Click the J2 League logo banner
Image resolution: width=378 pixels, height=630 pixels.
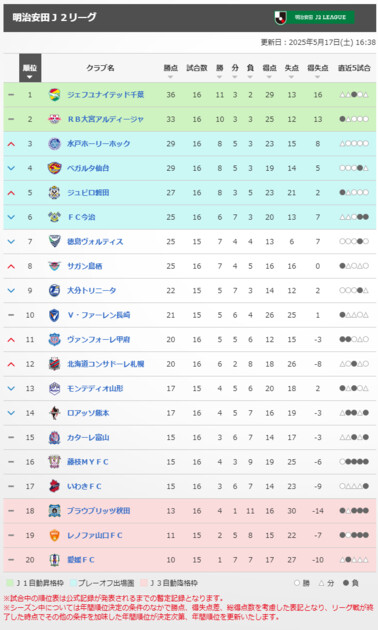pyautogui.click(x=315, y=18)
